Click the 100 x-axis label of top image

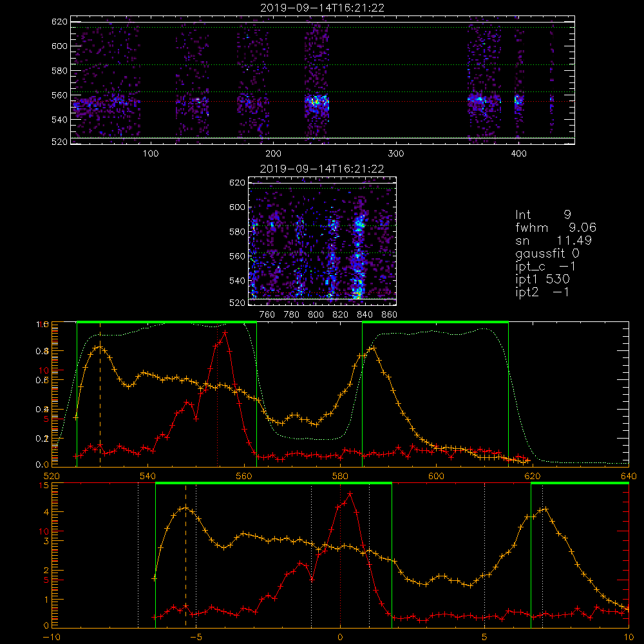pyautogui.click(x=150, y=154)
